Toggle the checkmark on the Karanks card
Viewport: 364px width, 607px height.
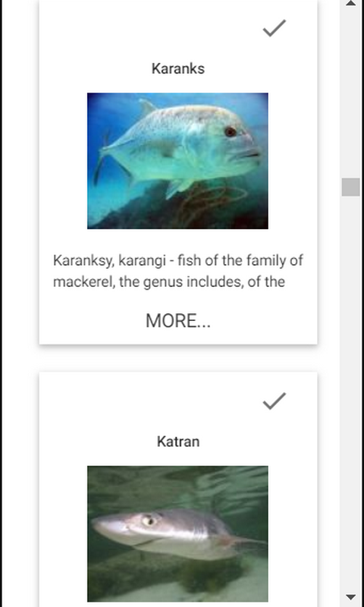[275, 28]
